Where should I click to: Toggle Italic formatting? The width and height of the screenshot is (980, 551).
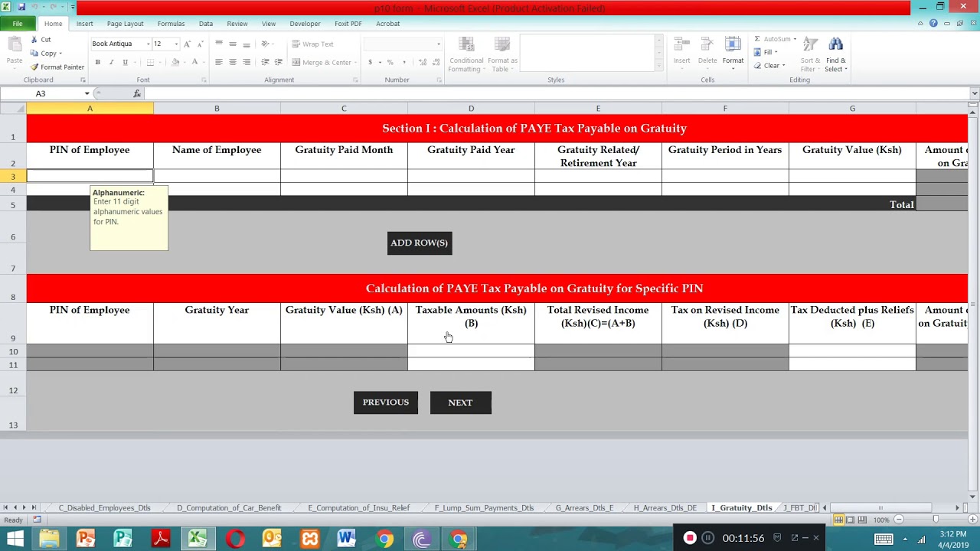(111, 62)
